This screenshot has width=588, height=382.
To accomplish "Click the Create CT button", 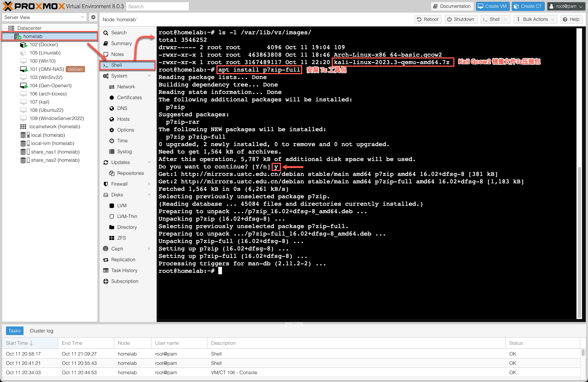I will tap(528, 6).
